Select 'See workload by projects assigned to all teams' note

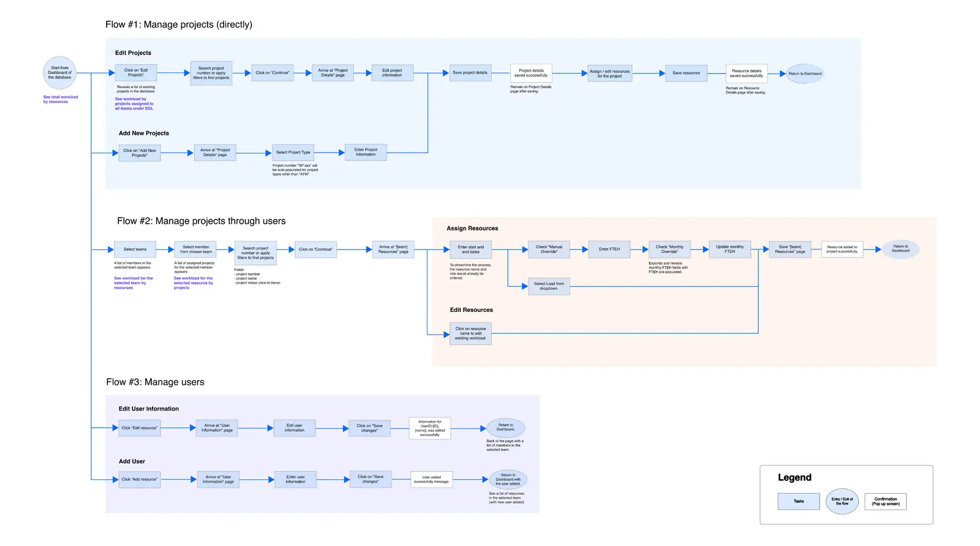pos(134,104)
